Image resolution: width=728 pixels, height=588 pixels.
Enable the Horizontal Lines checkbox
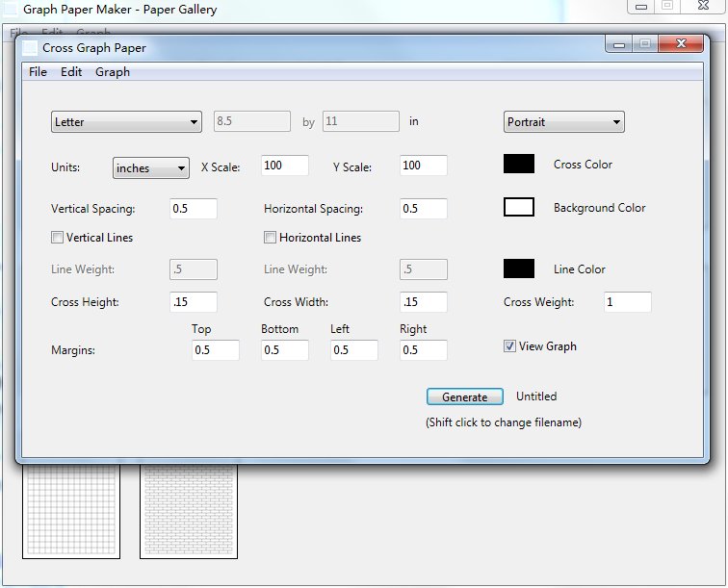(x=270, y=238)
